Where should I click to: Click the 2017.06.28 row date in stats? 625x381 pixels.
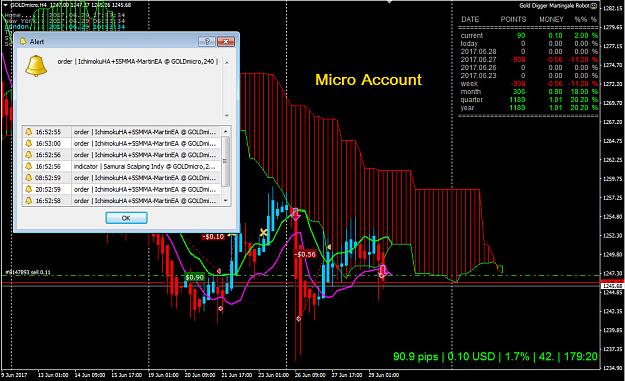click(478, 51)
